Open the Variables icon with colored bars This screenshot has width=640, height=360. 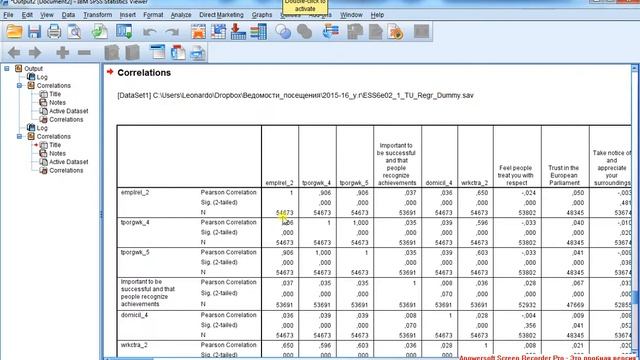click(x=258, y=31)
